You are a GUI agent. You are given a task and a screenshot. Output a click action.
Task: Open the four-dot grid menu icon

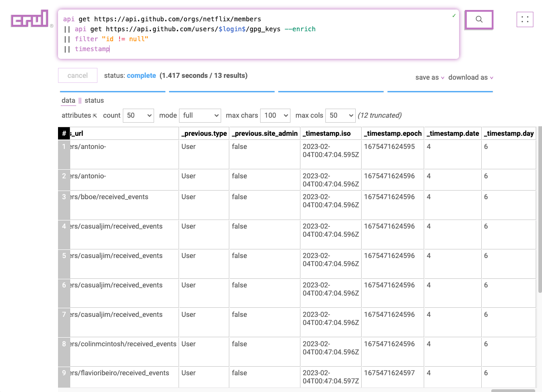pyautogui.click(x=525, y=19)
